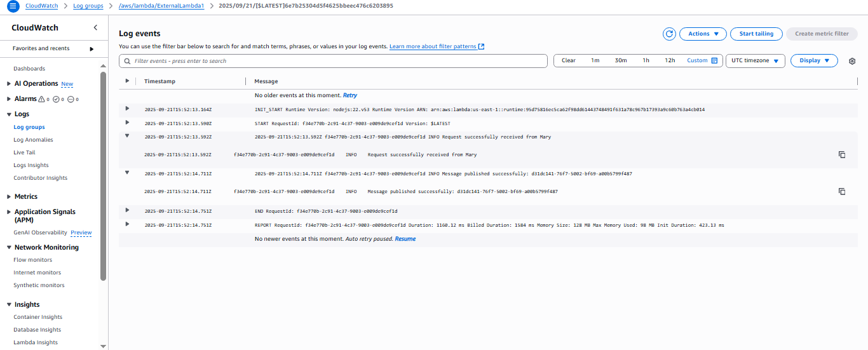Expand all rows using header arrow
The image size is (868, 350).
tap(127, 81)
